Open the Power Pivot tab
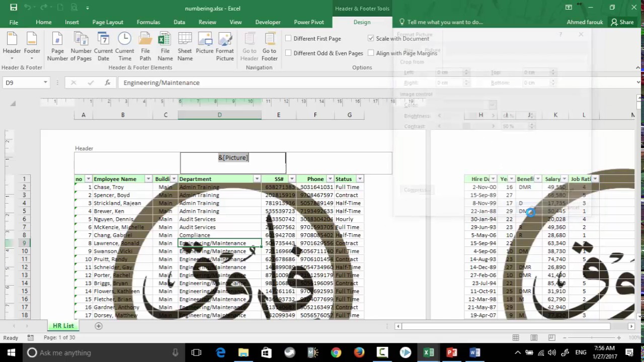The height and width of the screenshot is (362, 644). (309, 22)
